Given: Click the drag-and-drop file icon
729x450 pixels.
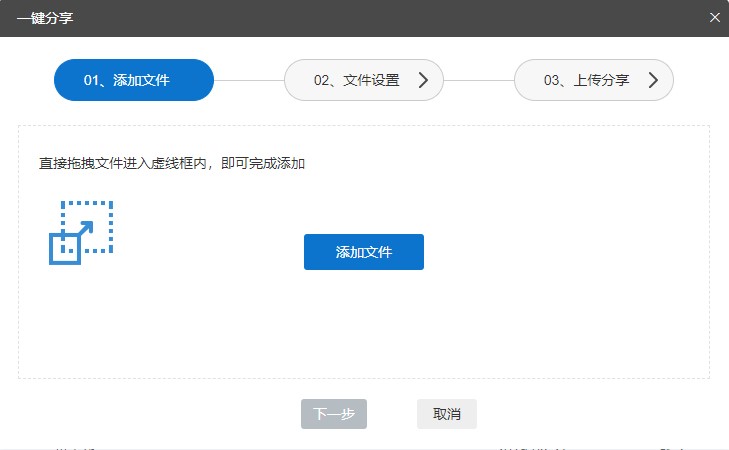Looking at the screenshot, I should pos(81,232).
